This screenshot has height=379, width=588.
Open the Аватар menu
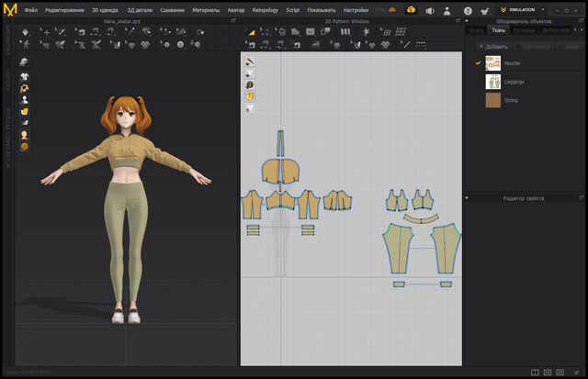coord(237,10)
